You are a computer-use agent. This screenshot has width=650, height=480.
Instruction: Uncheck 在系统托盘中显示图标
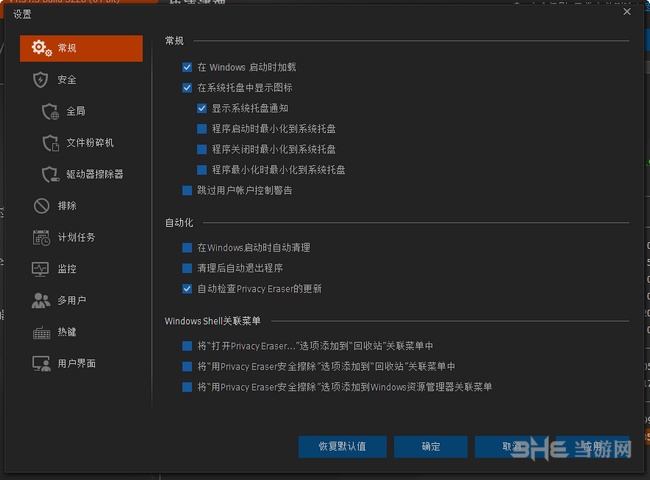pos(187,87)
